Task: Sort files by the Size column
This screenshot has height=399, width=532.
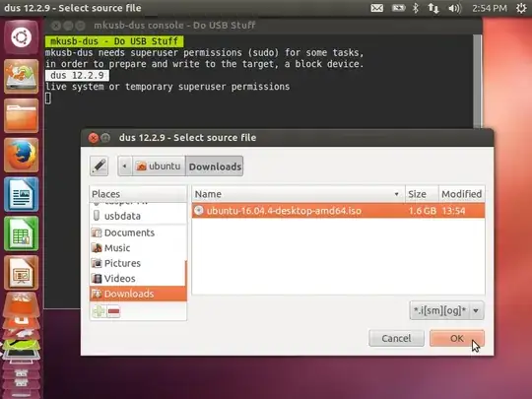Action: coord(422,194)
